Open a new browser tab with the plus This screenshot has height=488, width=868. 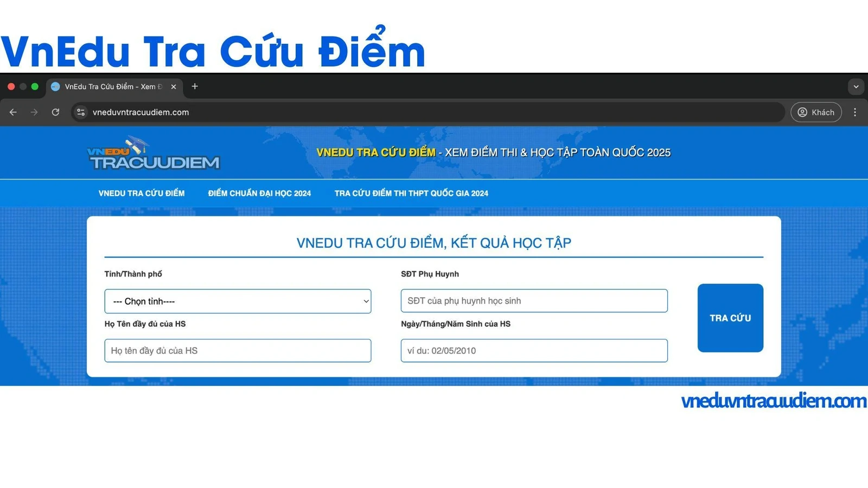[x=195, y=86]
